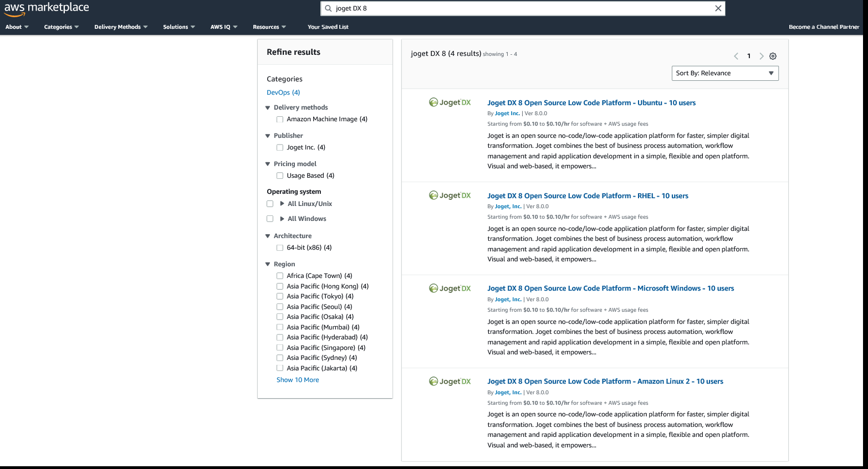
Task: Click Show 10 More regions link
Action: 298,380
